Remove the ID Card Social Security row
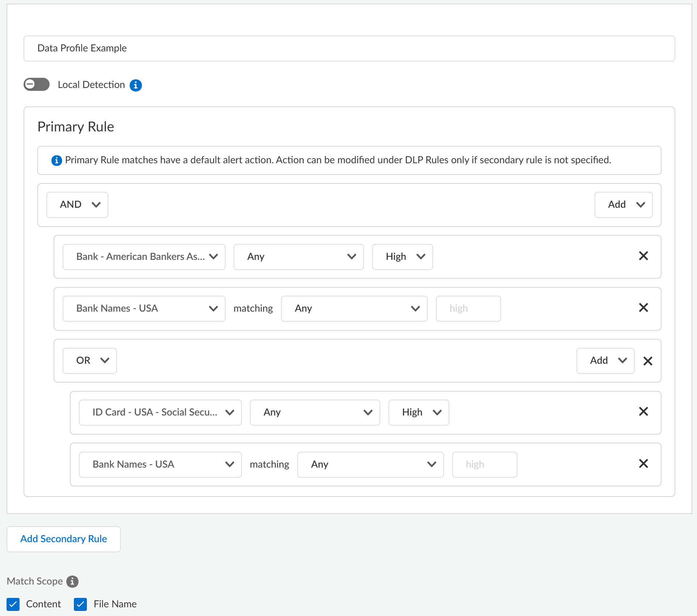697x616 pixels. point(643,412)
